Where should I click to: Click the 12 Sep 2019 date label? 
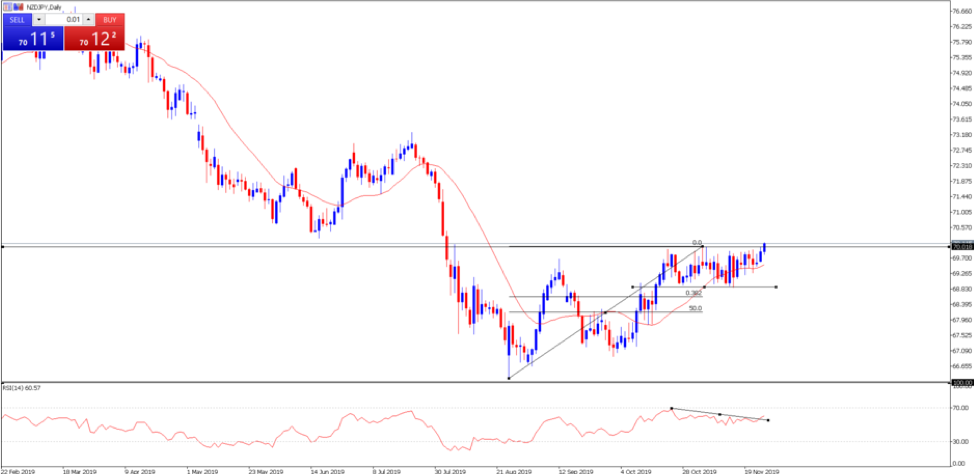tap(575, 470)
